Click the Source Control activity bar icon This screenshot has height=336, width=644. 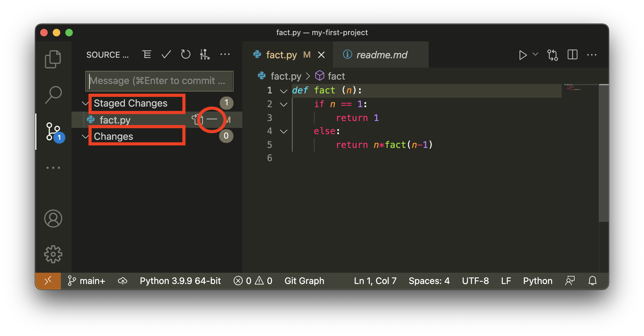[53, 131]
